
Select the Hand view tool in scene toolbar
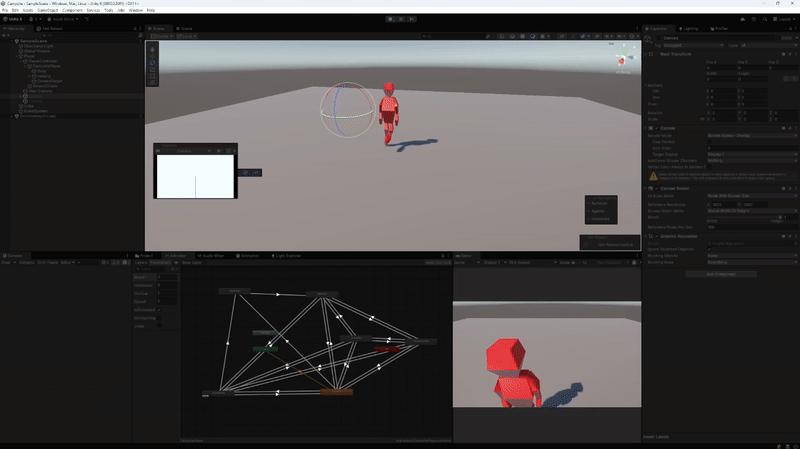point(152,49)
